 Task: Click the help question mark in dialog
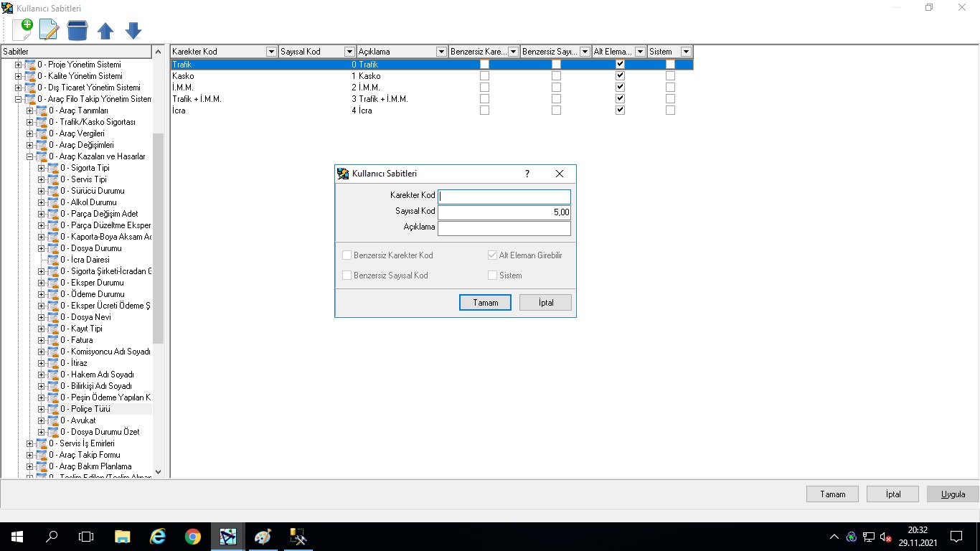pos(527,174)
